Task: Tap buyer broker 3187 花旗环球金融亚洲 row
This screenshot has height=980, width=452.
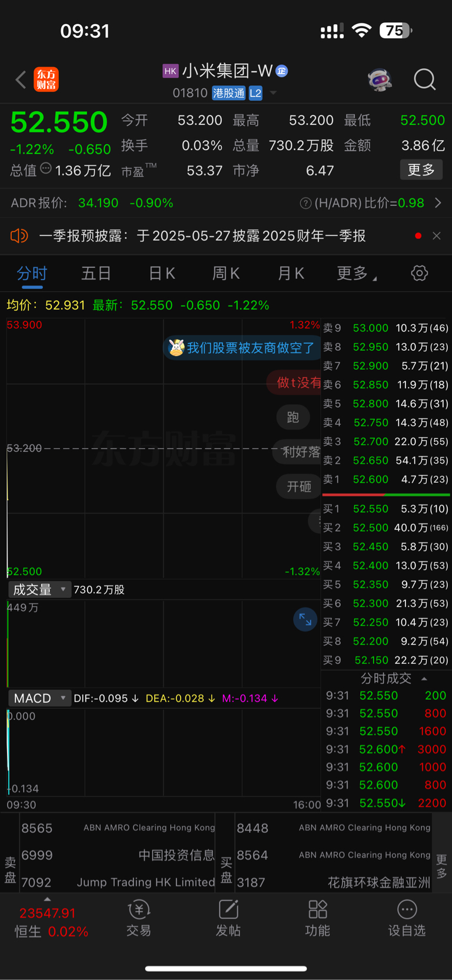Action: [333, 882]
